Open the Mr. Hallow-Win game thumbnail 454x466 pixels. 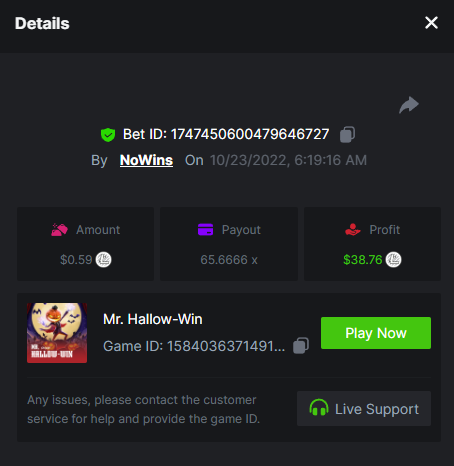tap(57, 333)
